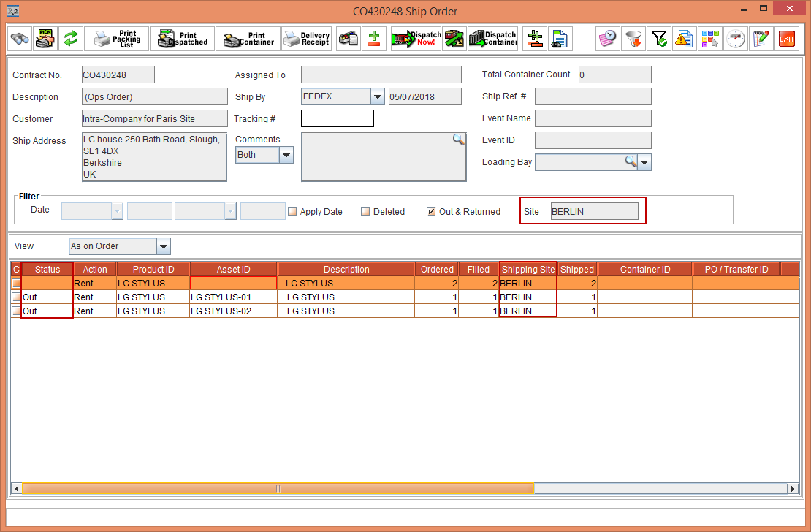Expand the Ship By FEDEX dropdown
Screen dimensions: 811x532
pos(377,96)
